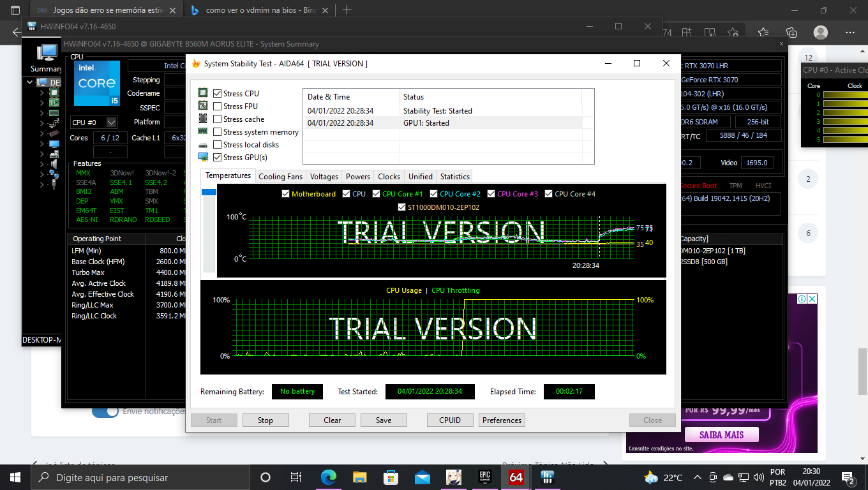Open Edge tab actions icon top-left
Screen dimensions: 868x490
coord(15,10)
